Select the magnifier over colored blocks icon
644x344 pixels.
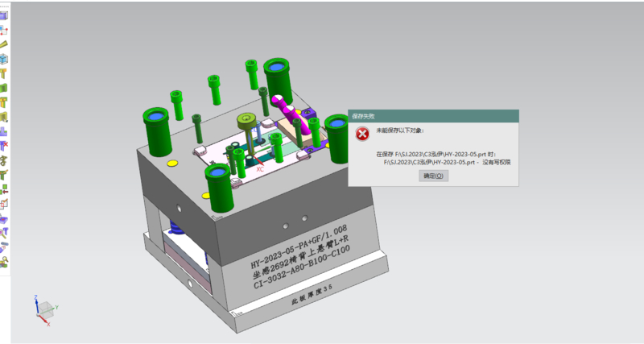4,262
